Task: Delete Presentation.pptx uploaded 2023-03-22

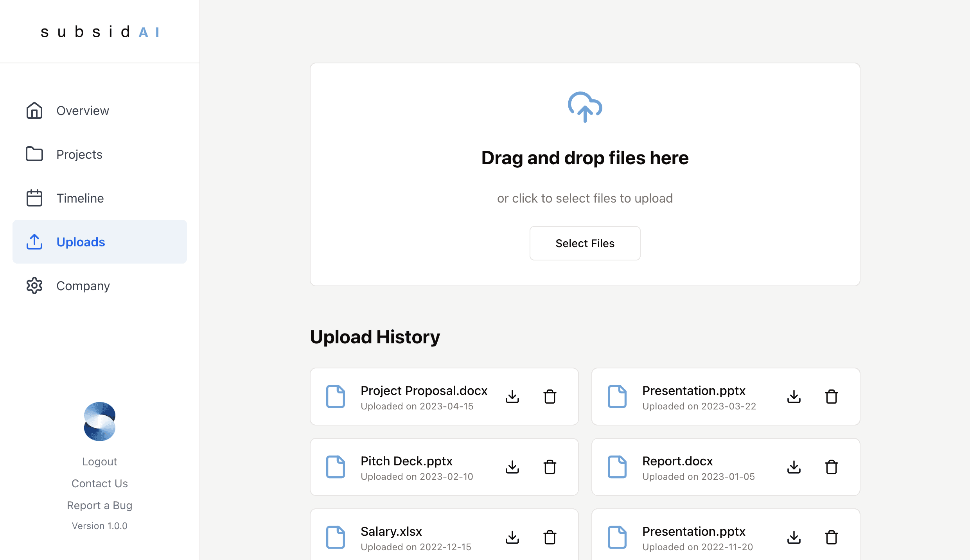Action: [832, 397]
